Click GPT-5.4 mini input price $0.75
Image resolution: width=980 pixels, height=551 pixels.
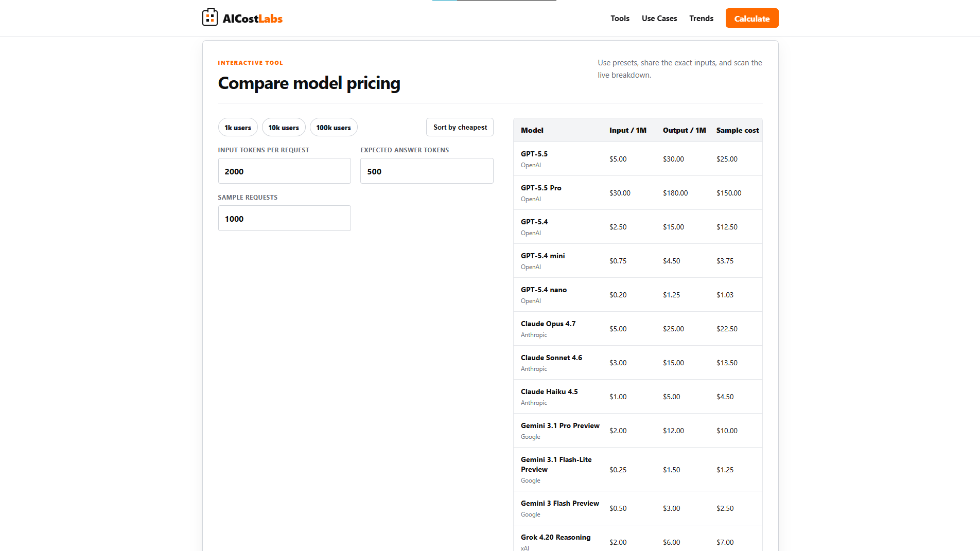point(618,261)
